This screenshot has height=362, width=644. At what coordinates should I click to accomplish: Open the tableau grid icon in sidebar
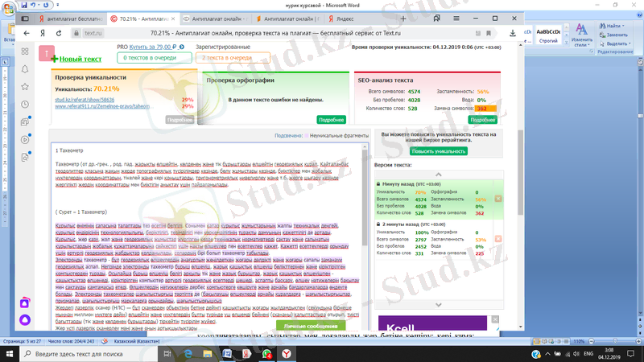pos(25,51)
